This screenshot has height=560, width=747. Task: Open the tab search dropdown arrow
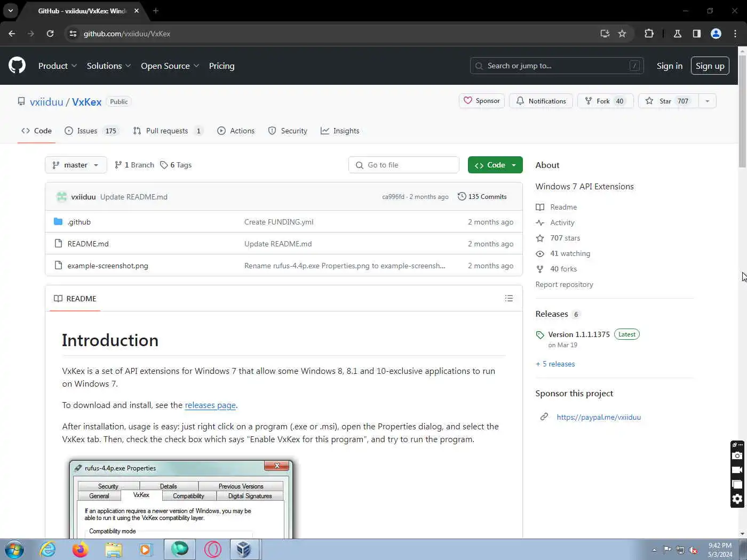[x=11, y=11]
